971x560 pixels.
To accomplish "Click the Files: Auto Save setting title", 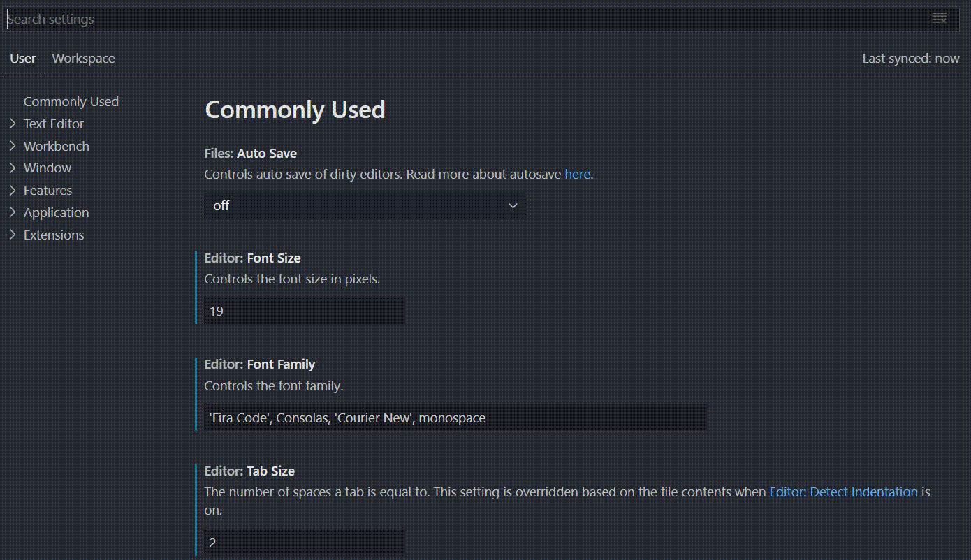I will coord(250,154).
